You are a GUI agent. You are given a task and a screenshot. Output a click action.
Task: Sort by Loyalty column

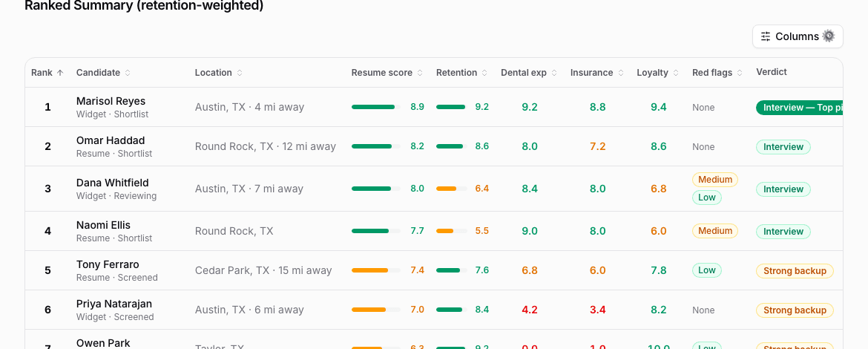click(657, 73)
